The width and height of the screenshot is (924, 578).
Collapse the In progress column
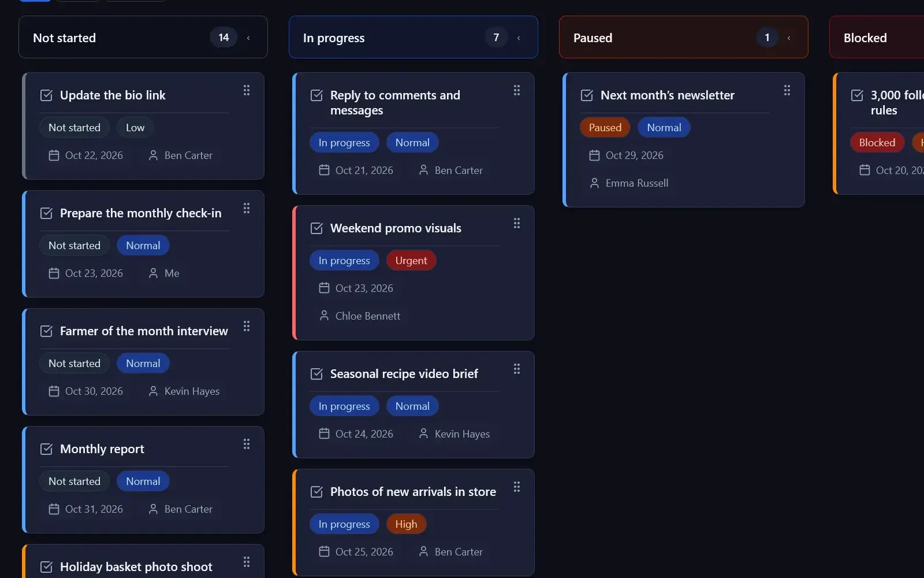(519, 38)
